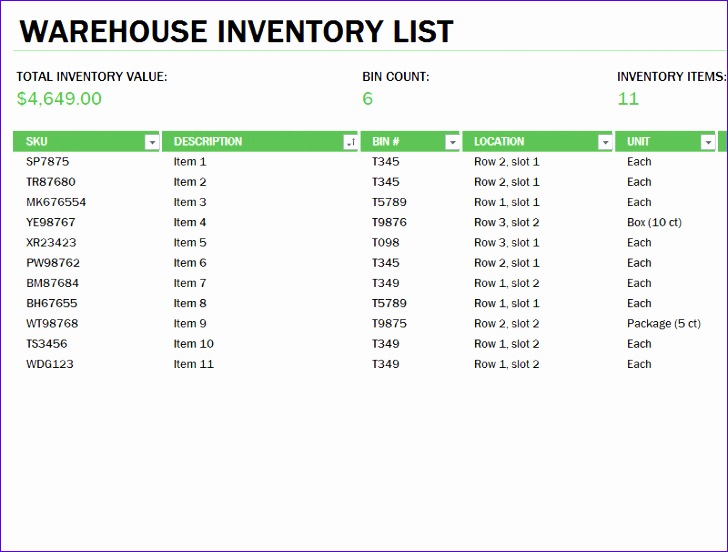The width and height of the screenshot is (728, 552).
Task: Select description cell Item 5
Action: tap(190, 242)
